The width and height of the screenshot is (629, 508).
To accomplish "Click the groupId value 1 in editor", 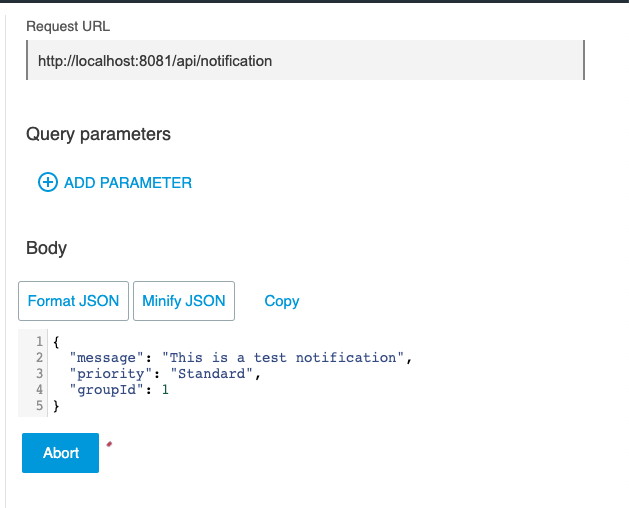I will tap(166, 390).
